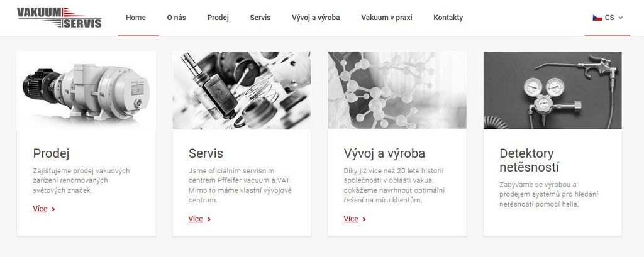Click the vacuum pump image thumbnail
The image size is (644, 257).
click(86, 90)
